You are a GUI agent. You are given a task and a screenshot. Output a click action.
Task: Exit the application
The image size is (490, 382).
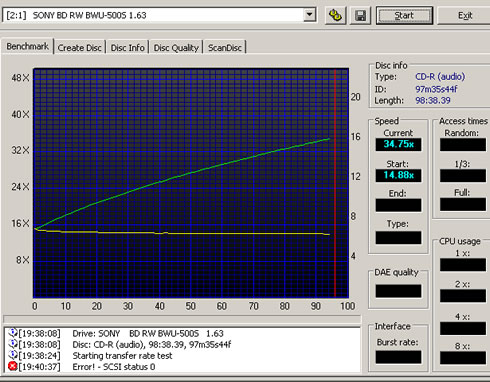465,16
